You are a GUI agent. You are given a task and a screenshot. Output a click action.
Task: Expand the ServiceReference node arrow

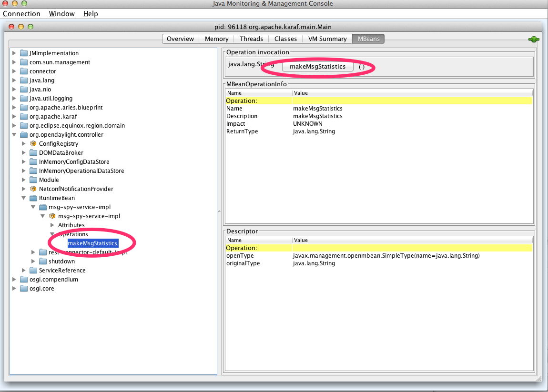tap(23, 271)
